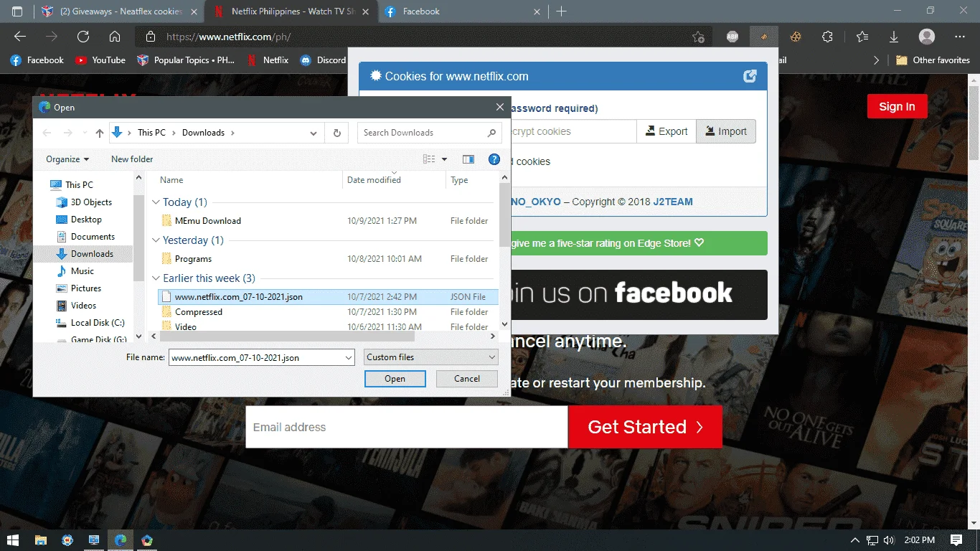Open Desktop in navigation pane
Screen dimensions: 980x551
coord(86,220)
